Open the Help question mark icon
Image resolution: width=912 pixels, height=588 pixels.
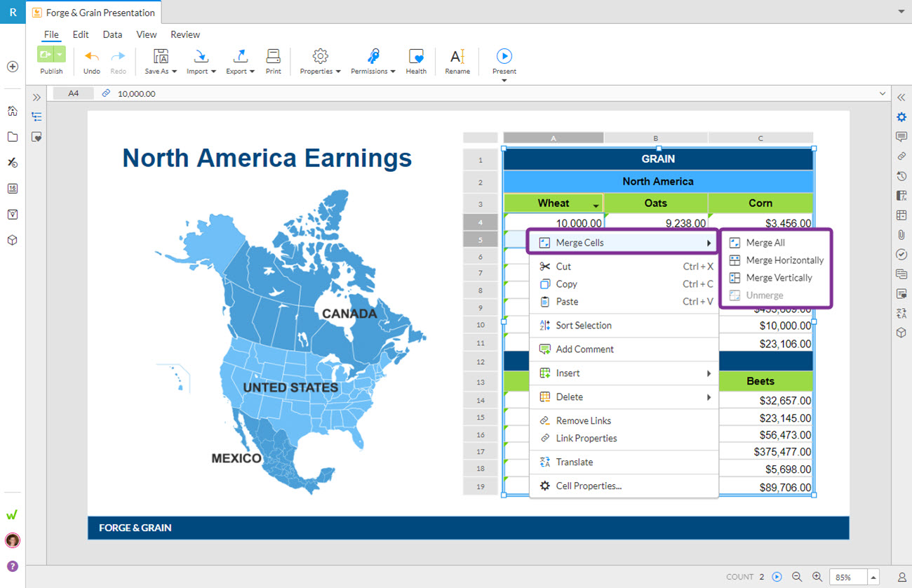(12, 566)
